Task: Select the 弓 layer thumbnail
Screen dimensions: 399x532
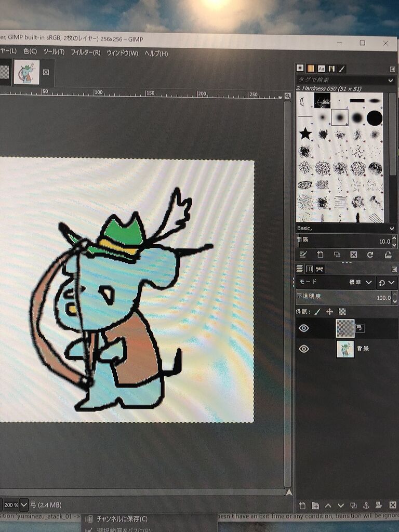Action: click(x=345, y=328)
